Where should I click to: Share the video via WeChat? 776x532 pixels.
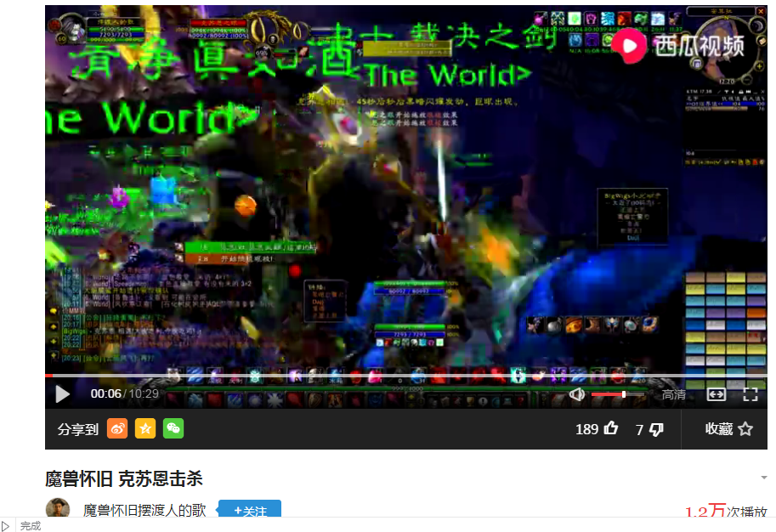pos(173,429)
